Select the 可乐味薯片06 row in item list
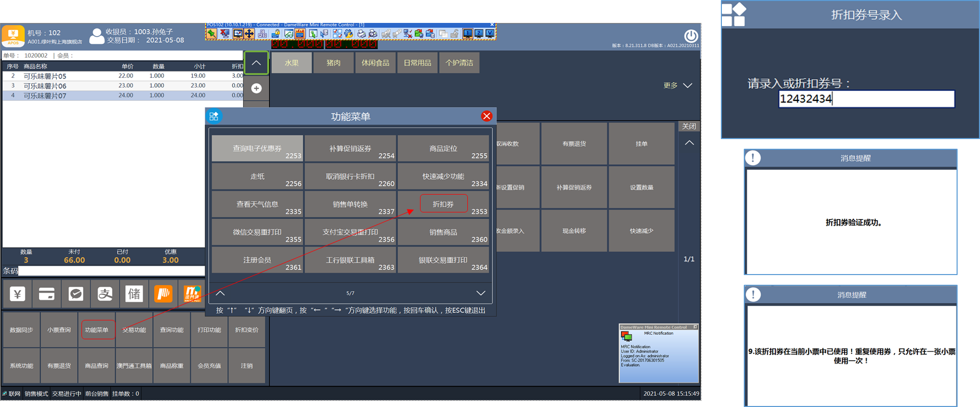The image size is (980, 407). (x=123, y=86)
